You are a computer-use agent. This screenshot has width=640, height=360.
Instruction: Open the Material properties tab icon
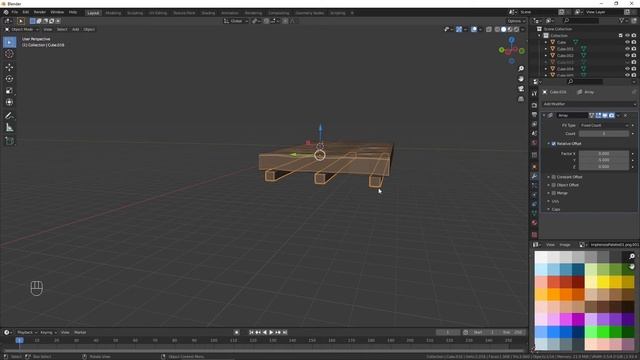point(534,223)
